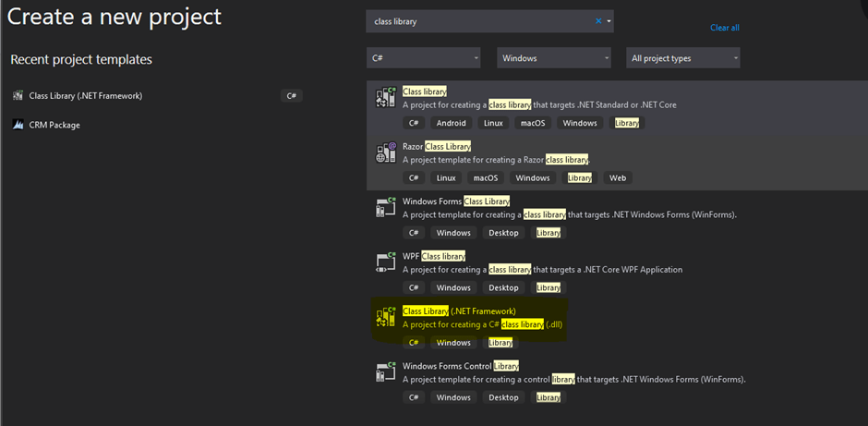Open the search box history dropdown arrow
The width and height of the screenshot is (868, 426).
(x=609, y=21)
